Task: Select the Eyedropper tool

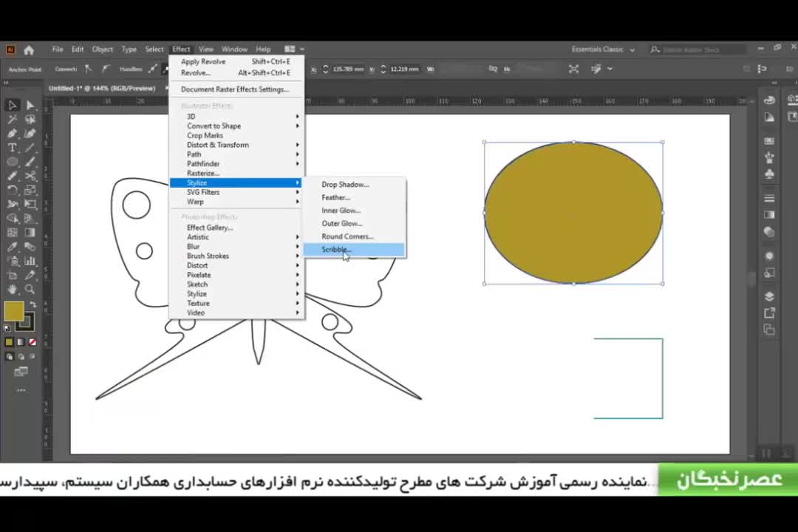Action: coord(13,247)
